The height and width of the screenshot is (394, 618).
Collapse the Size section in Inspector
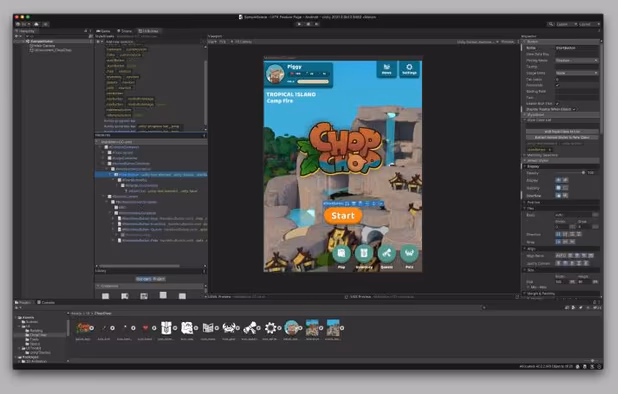tap(525, 270)
